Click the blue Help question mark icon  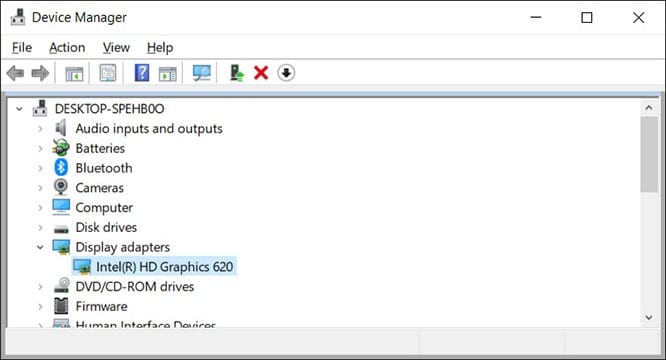click(x=142, y=73)
